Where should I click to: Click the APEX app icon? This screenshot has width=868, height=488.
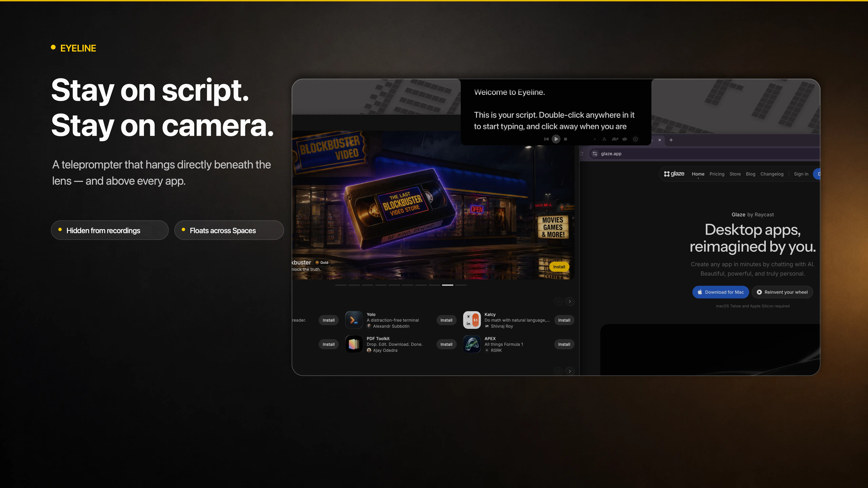[472, 344]
